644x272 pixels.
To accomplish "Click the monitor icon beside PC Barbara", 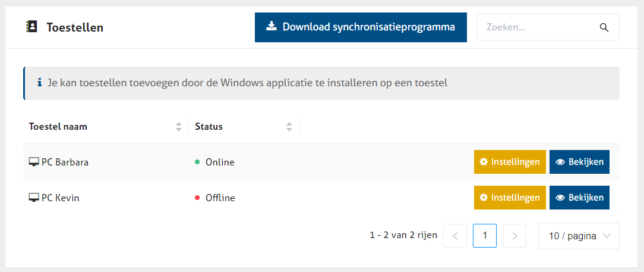I will point(34,162).
